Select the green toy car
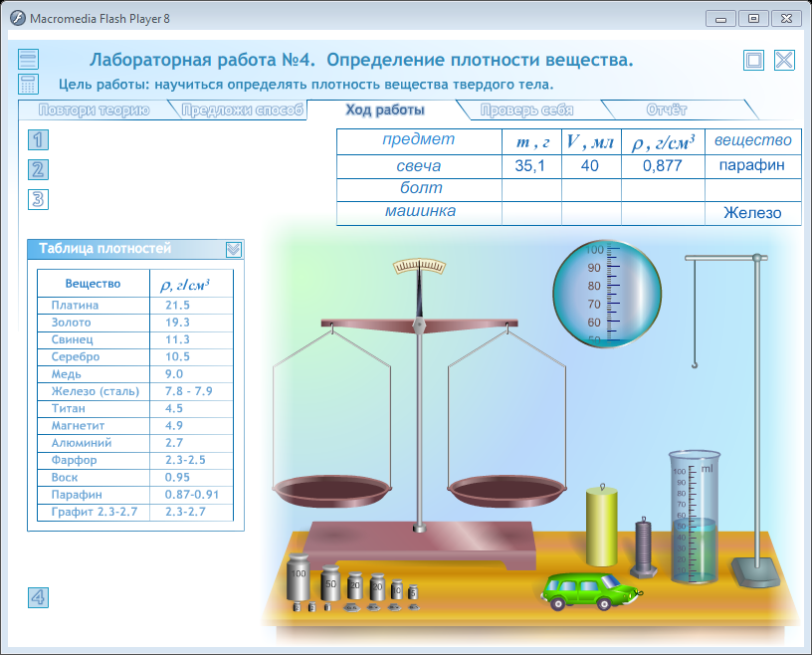The width and height of the screenshot is (812, 655). coord(591,590)
